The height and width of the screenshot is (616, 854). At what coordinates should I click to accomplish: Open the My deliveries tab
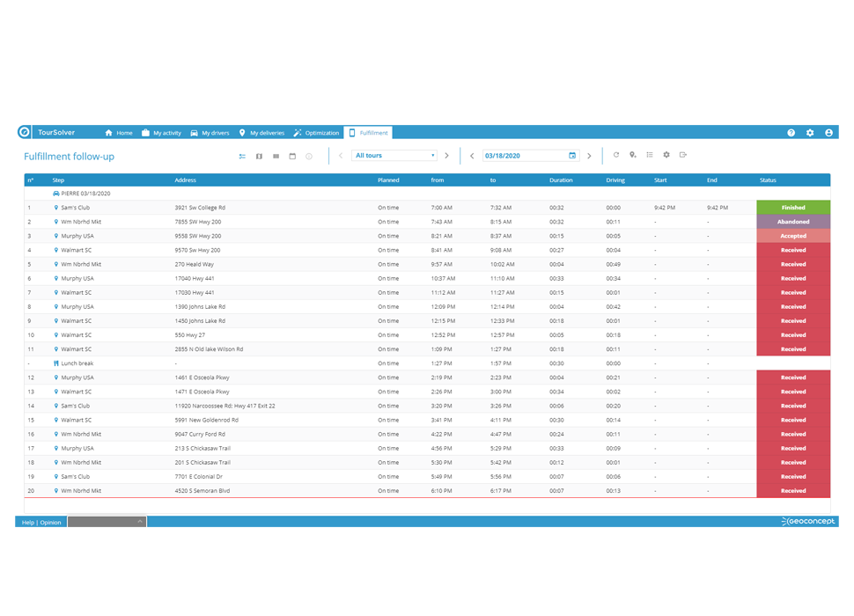[x=262, y=133]
